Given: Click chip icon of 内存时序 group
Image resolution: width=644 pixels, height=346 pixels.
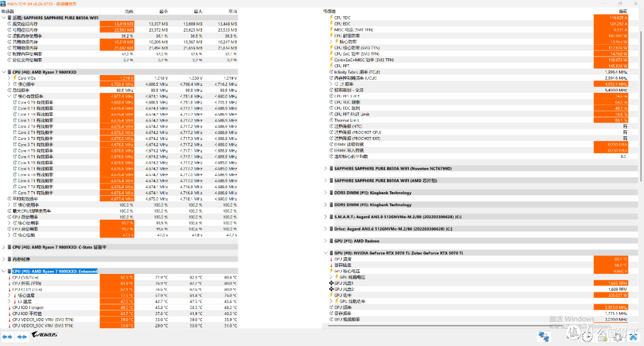Looking at the screenshot, I should click(10, 259).
